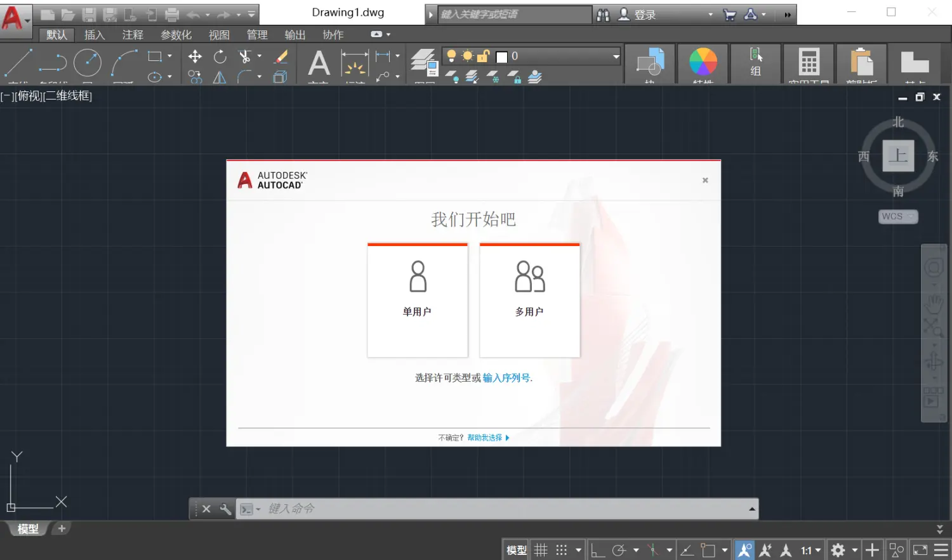Screen dimensions: 952x560
Task: Toggle the layer on/off lightbulb
Action: (451, 56)
